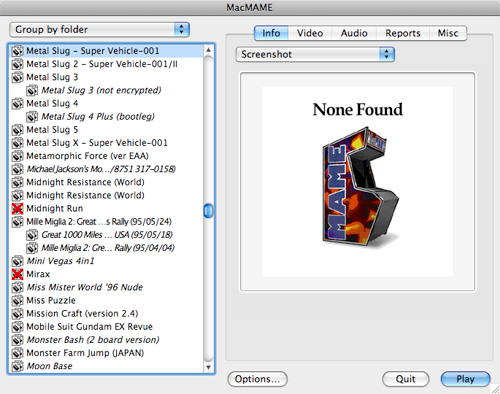Select the first Midnight Resistance (World) entry's title text
Image resolution: width=500 pixels, height=394 pixels.
point(85,182)
